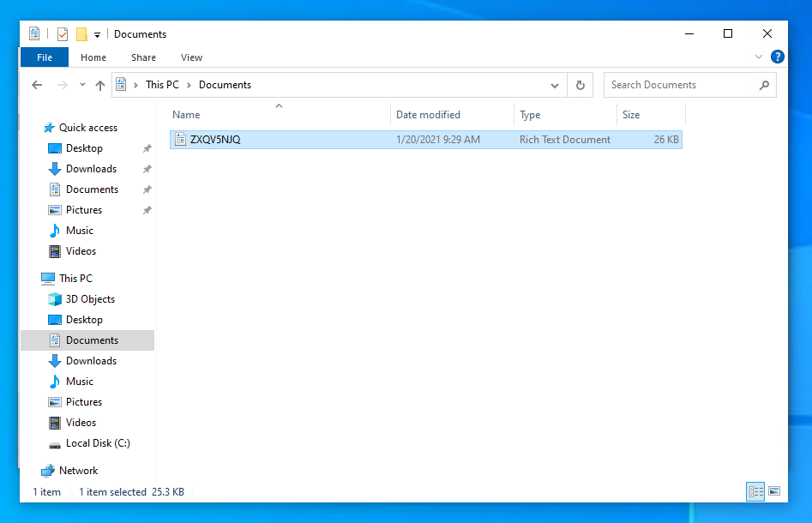Select This PC in the navigation pane
Screen dimensions: 812x523
pyautogui.click(x=75, y=279)
